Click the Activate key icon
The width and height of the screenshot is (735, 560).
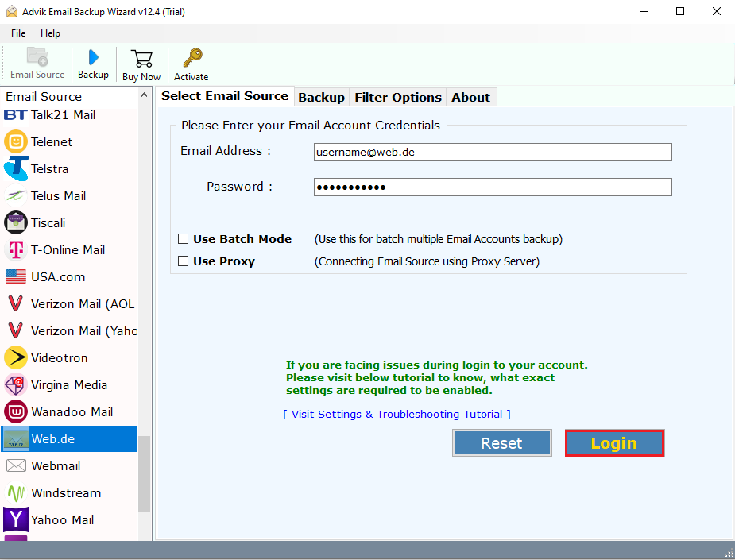coord(192,58)
